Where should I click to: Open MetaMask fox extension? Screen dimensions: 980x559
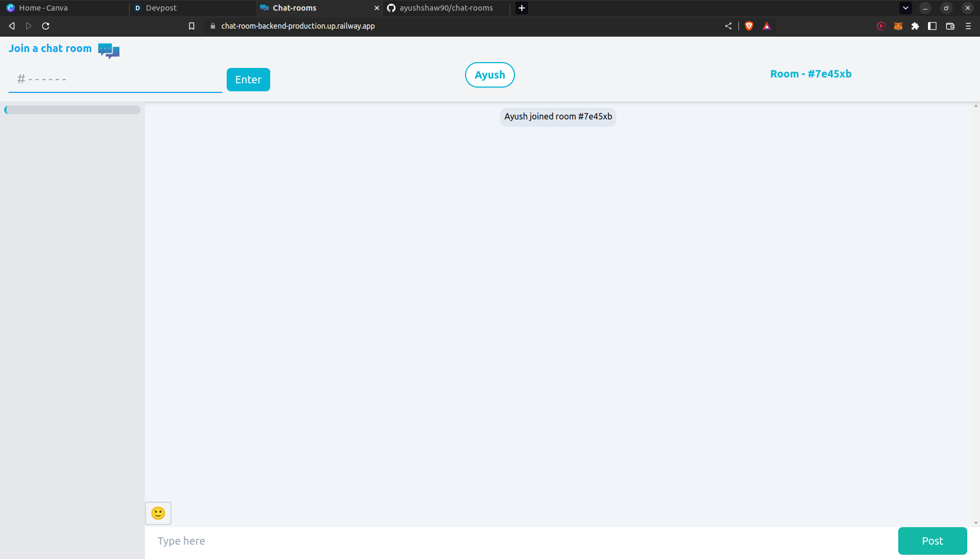click(x=898, y=26)
